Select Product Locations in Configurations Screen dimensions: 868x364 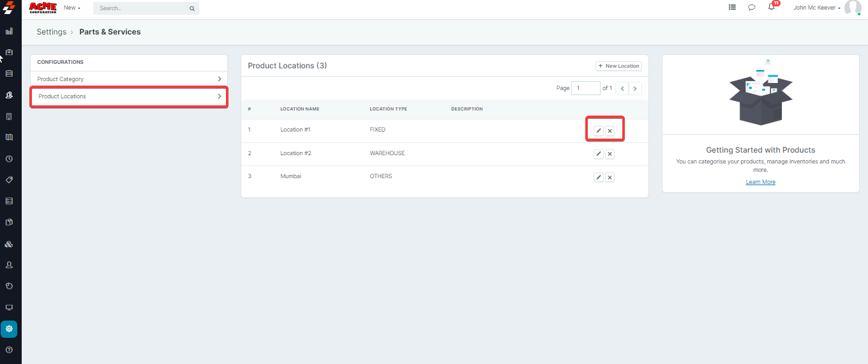click(x=129, y=96)
